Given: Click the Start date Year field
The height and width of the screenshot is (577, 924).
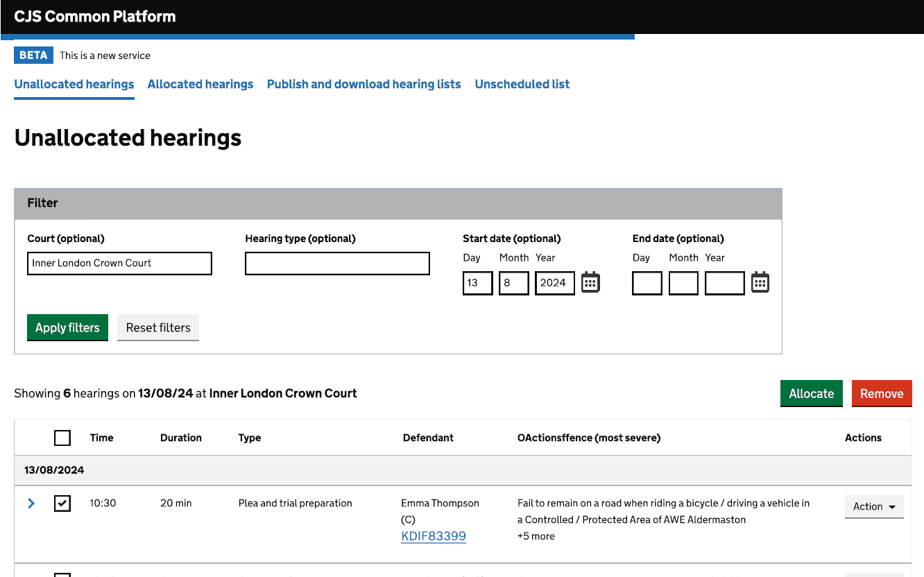Looking at the screenshot, I should (555, 283).
